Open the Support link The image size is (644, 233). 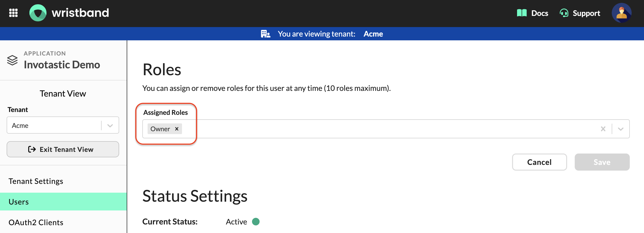coord(580,13)
